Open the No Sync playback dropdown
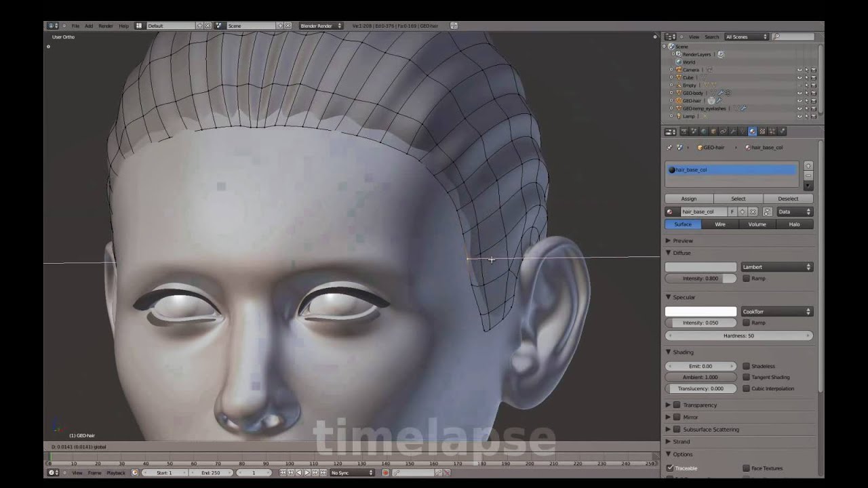Viewport: 868px width, 488px height. coord(352,472)
